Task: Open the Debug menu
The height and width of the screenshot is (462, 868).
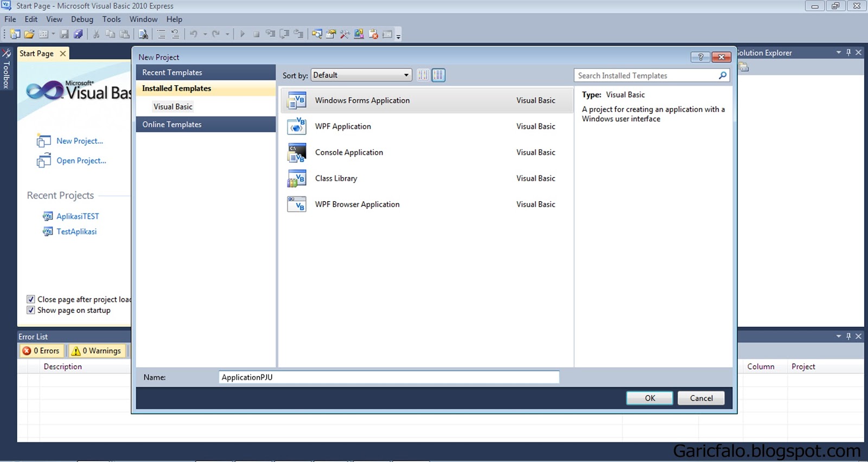Action: tap(82, 19)
